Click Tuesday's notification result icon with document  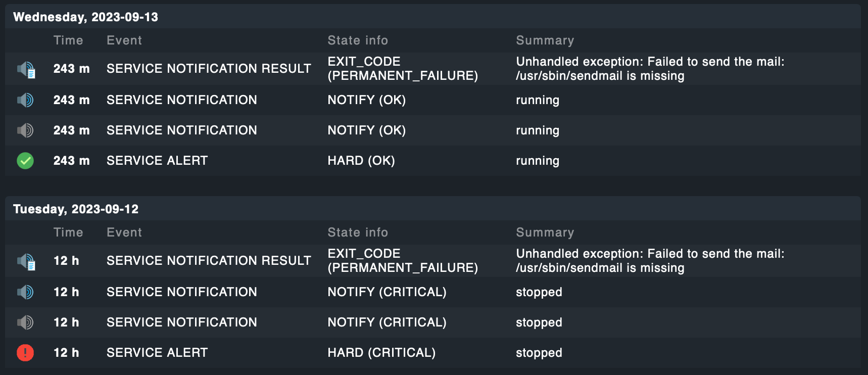(x=26, y=261)
